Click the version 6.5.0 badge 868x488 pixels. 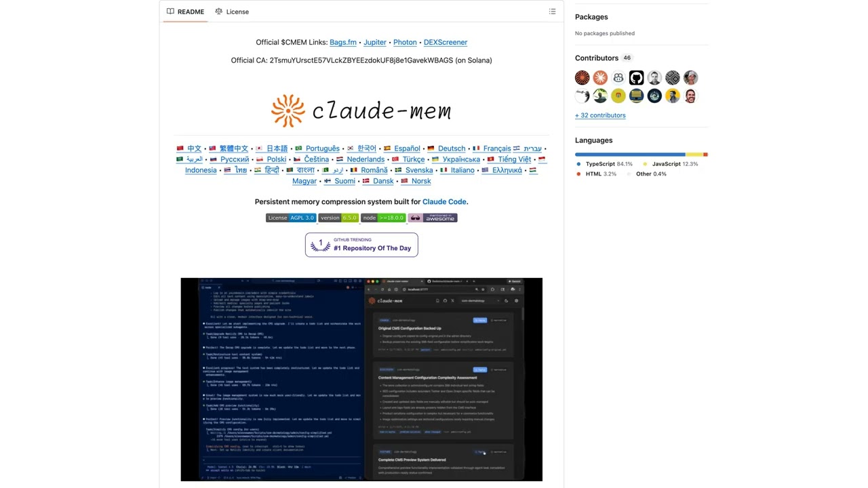point(338,218)
